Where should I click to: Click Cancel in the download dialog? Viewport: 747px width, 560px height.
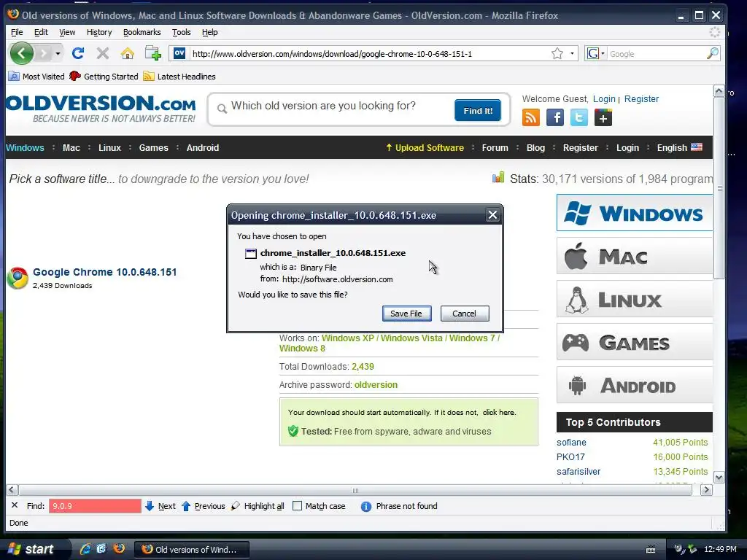click(465, 314)
